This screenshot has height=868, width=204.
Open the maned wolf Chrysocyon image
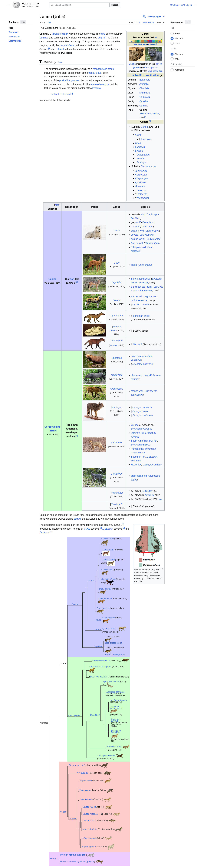click(95, 393)
